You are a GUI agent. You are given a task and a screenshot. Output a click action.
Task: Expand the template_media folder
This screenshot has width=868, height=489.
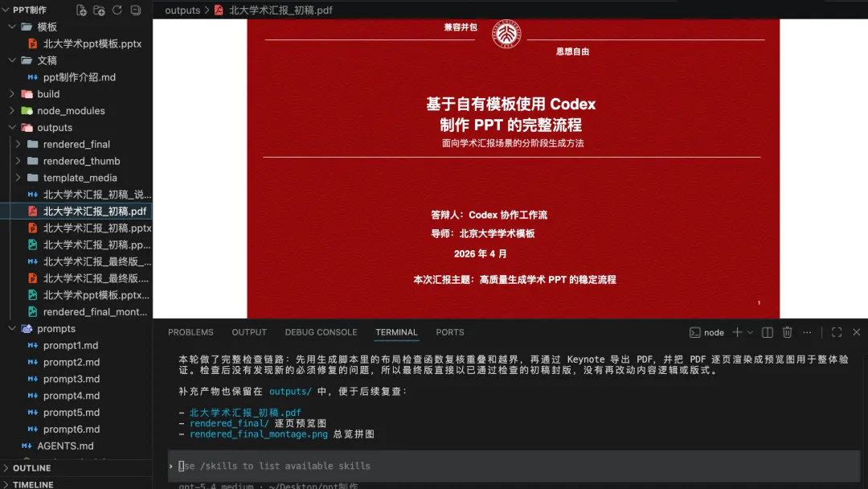coord(18,178)
